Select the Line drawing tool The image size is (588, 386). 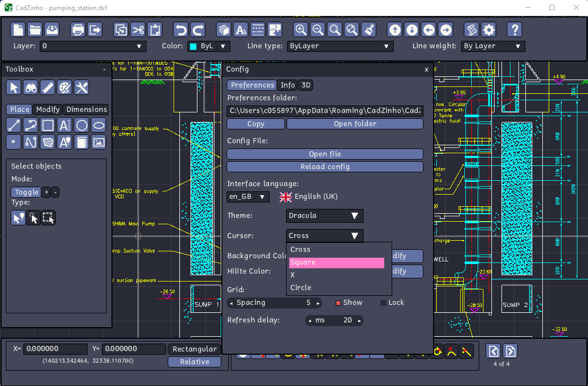point(14,125)
